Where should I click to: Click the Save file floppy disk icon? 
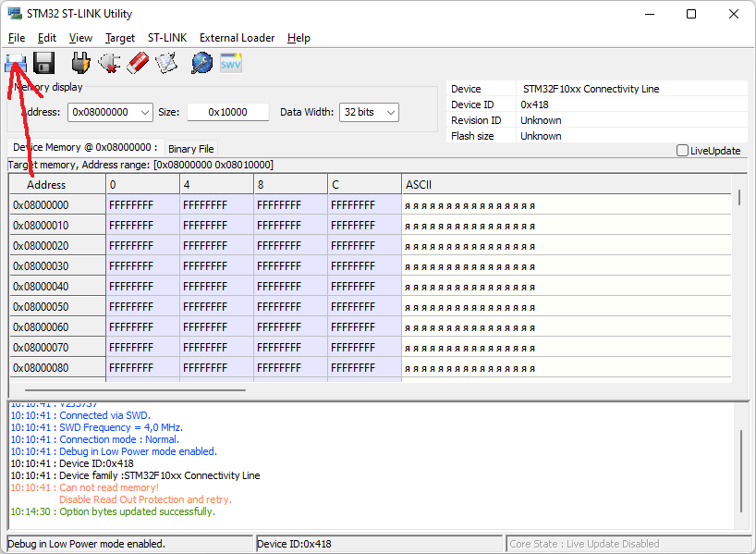(x=43, y=63)
